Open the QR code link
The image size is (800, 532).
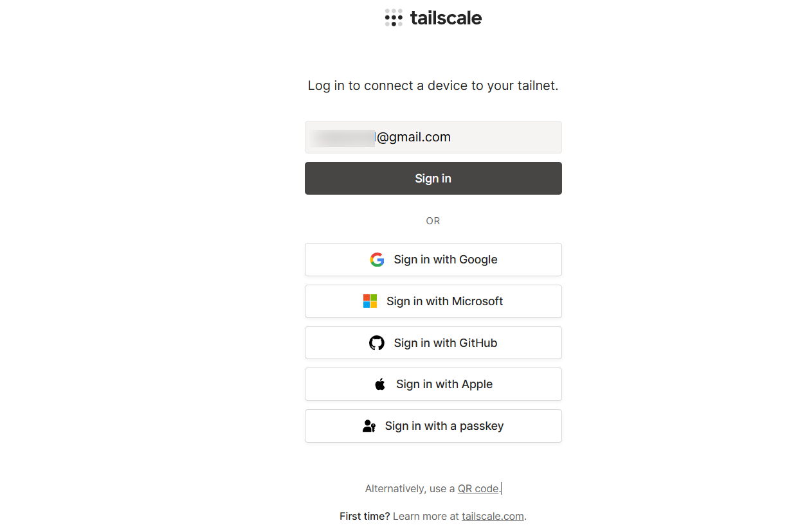[x=478, y=489]
